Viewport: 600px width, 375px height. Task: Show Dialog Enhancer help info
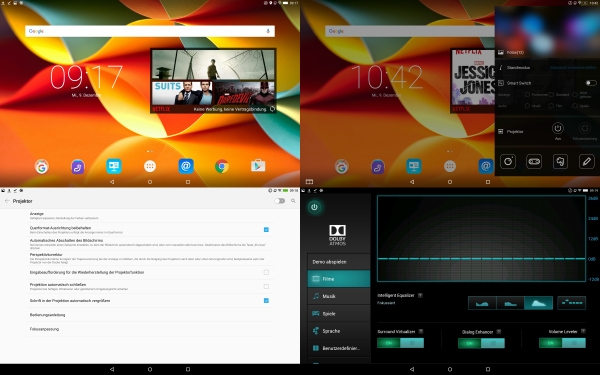499,332
